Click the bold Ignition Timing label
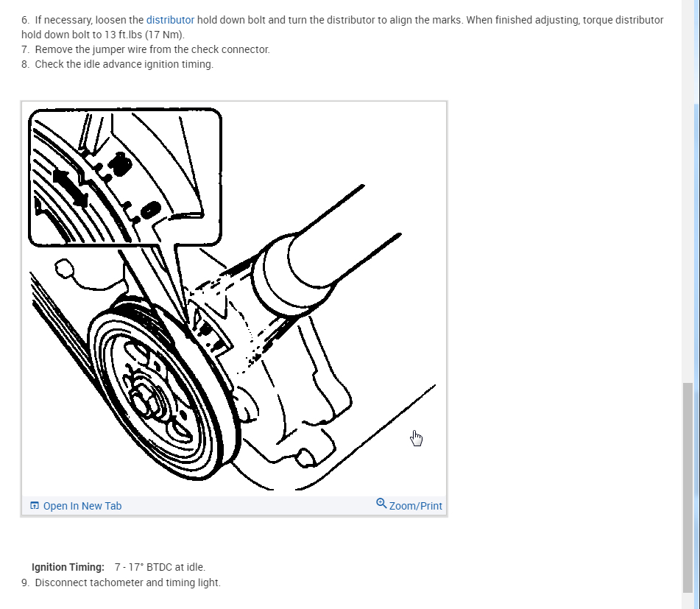The width and height of the screenshot is (700, 609). [68, 567]
